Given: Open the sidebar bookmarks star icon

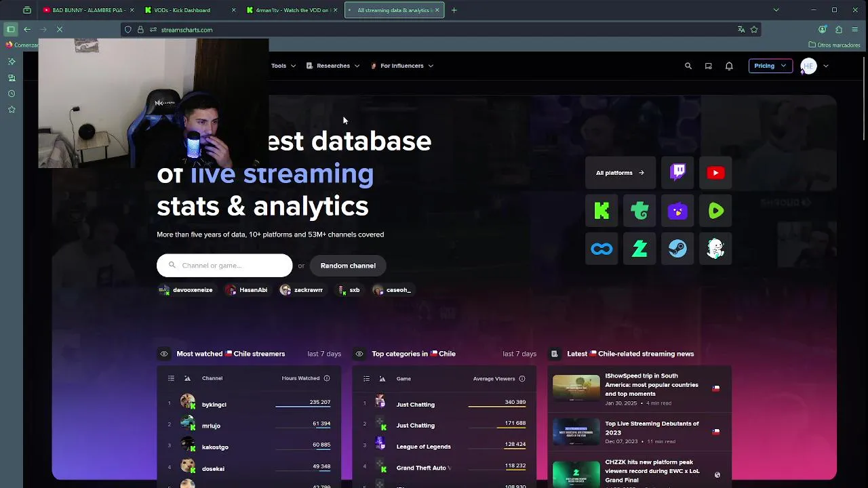Looking at the screenshot, I should (x=12, y=109).
